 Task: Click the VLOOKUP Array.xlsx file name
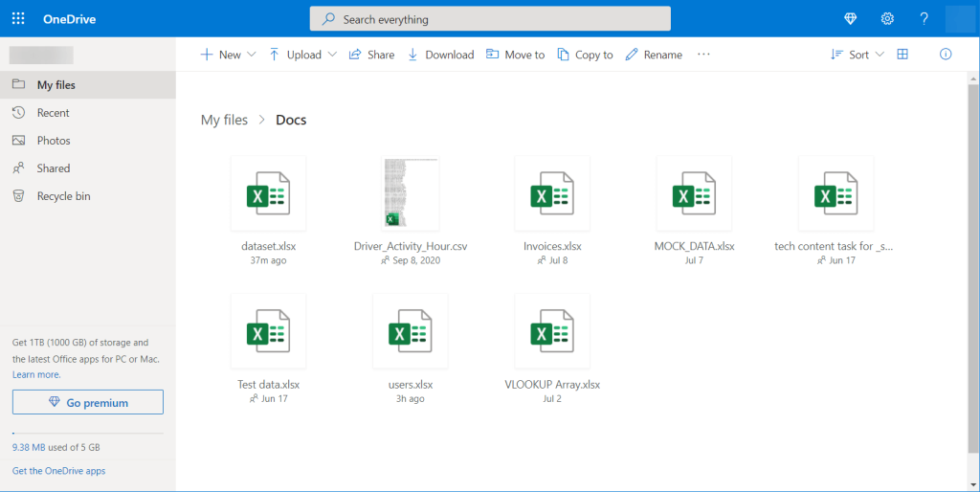tap(552, 385)
